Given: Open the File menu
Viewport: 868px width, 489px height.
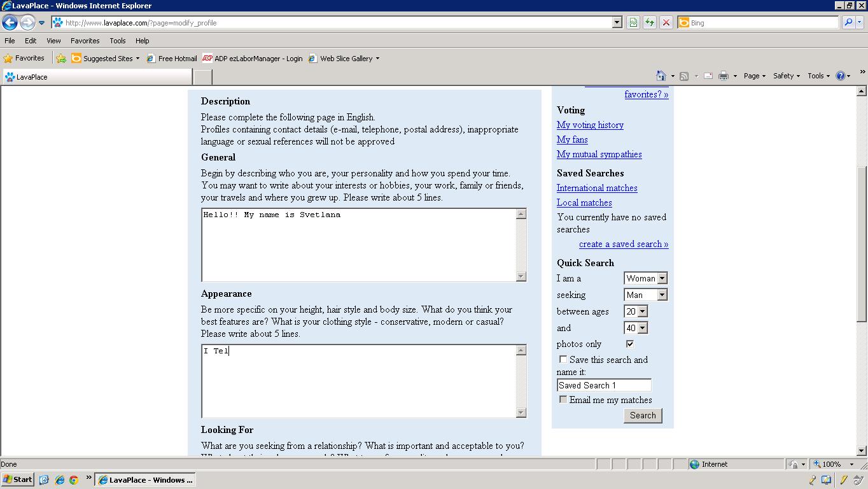Looking at the screenshot, I should [10, 41].
